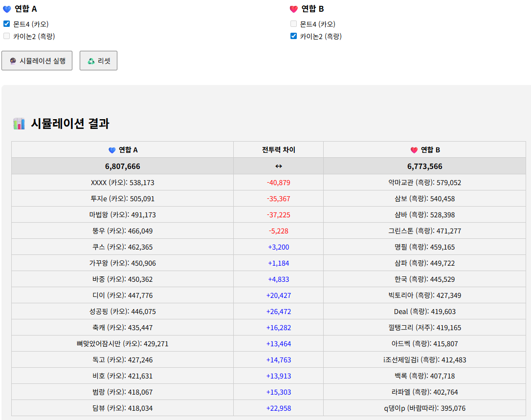Click the icon inside the 시뮬레이션 실행 button
Image resolution: width=531 pixels, height=420 pixels.
(x=13, y=61)
